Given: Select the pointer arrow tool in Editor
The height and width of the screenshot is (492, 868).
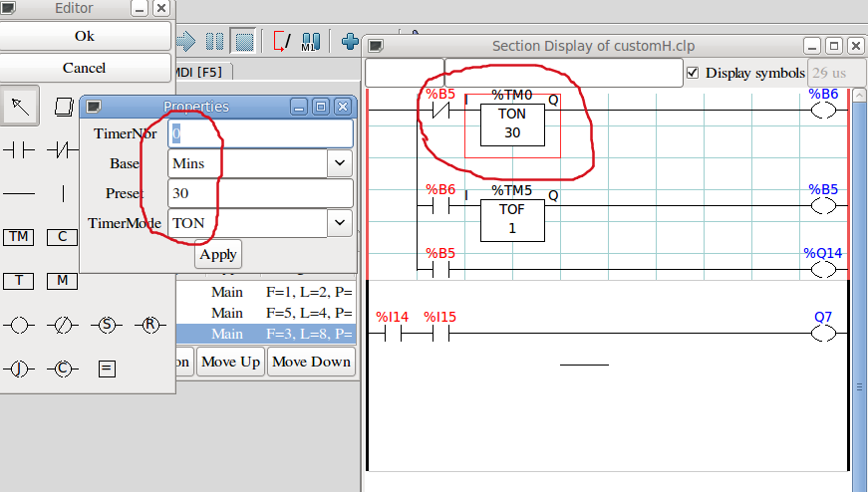Looking at the screenshot, I should tap(20, 106).
